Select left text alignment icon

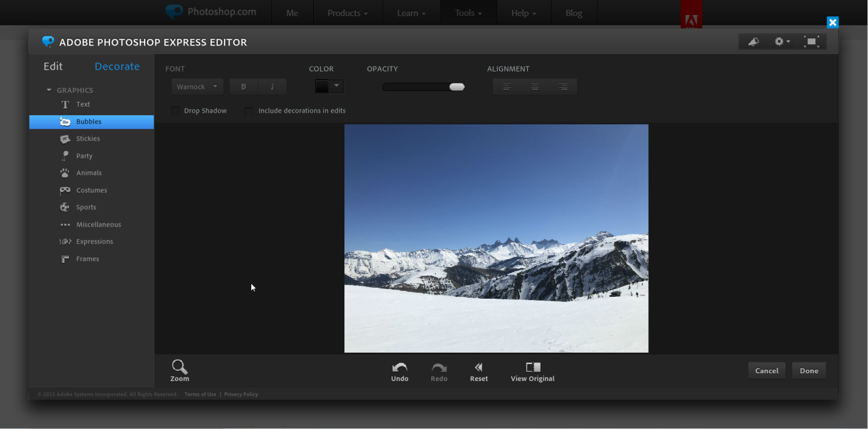point(507,87)
